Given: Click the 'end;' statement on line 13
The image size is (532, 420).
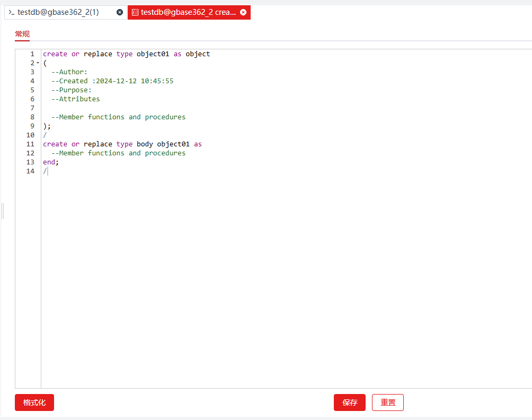Looking at the screenshot, I should pos(51,162).
